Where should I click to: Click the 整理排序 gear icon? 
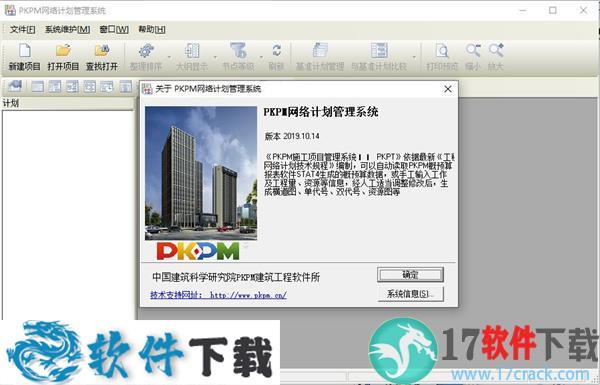click(146, 51)
